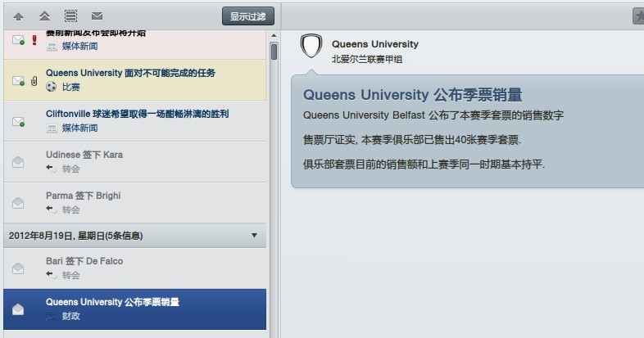
Task: Click read envelope icon beside Parma 签下 Brighi
Action: point(18,203)
